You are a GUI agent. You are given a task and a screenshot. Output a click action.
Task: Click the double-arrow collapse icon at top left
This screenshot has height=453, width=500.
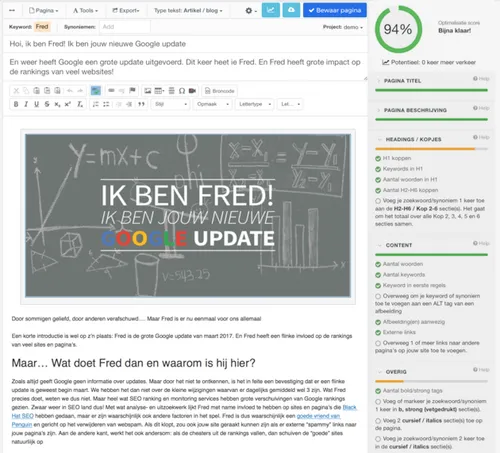coord(12,10)
